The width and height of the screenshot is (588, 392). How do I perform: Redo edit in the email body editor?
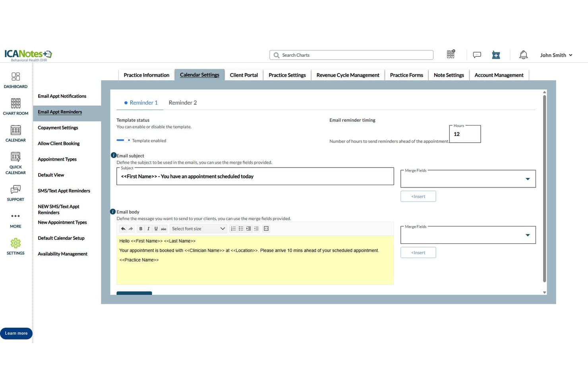coord(131,229)
